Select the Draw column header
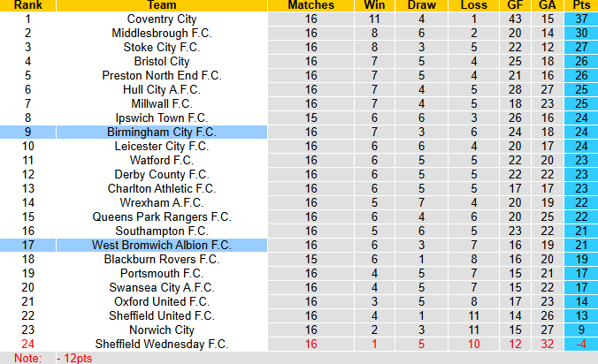The width and height of the screenshot is (598, 364). 422,5
